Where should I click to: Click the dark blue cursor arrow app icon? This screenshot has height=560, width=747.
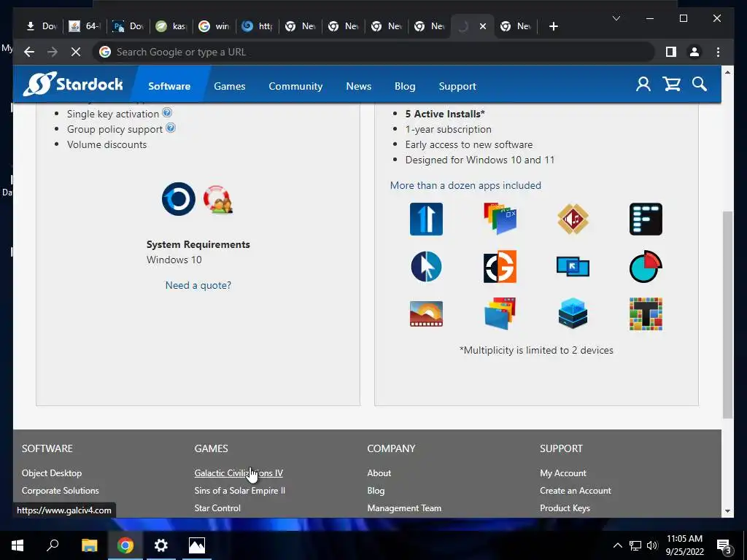(426, 267)
